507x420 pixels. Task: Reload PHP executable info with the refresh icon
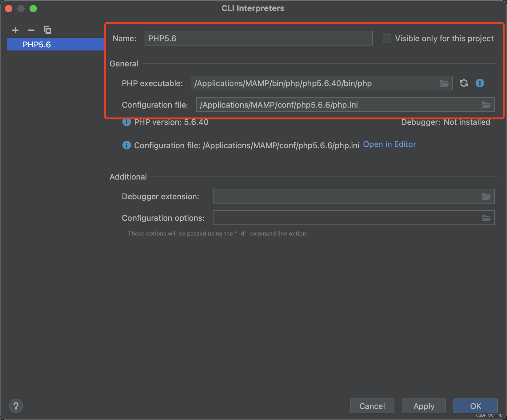point(464,83)
